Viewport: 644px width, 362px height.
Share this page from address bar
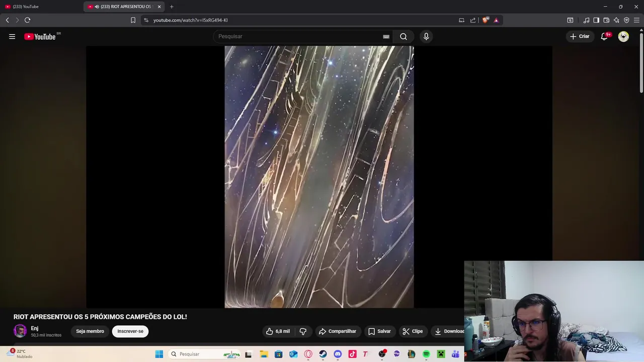pyautogui.click(x=473, y=20)
